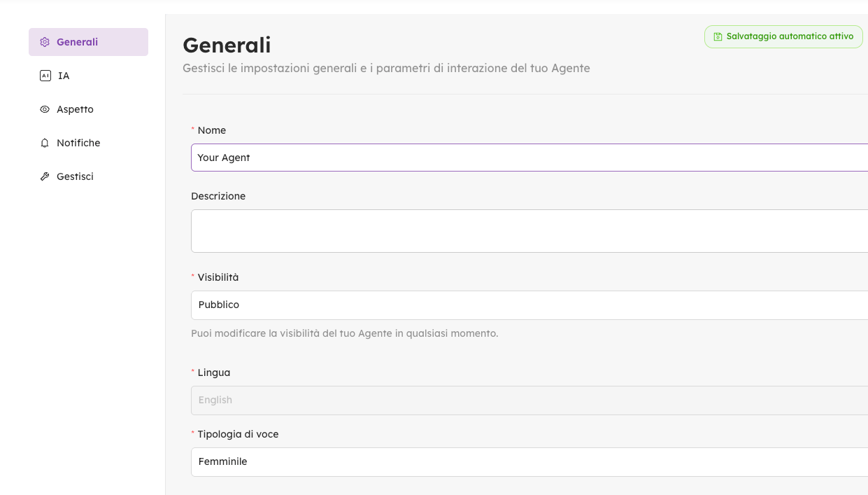Go to the Notifiche section label
This screenshot has width=868, height=495.
(78, 143)
